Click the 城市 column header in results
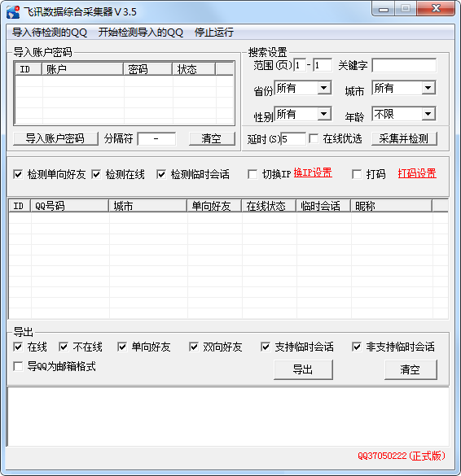 tap(147, 206)
